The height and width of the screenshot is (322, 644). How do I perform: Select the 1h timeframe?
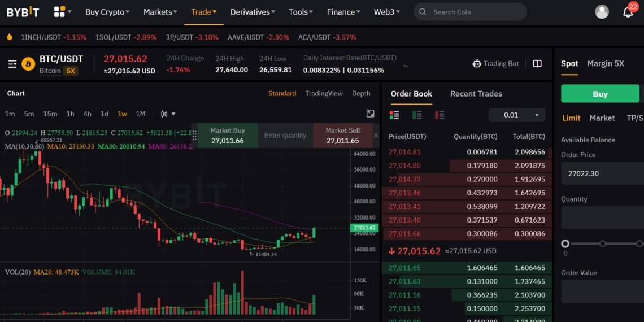click(70, 114)
